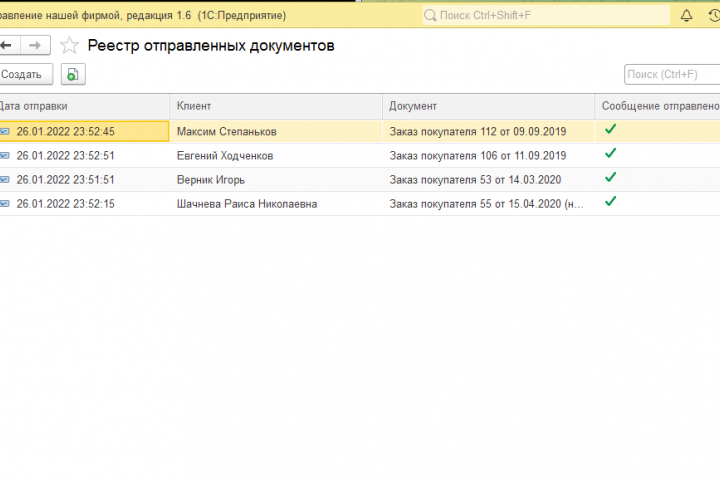
Task: Click the Реестр отправленных документов title
Action: pyautogui.click(x=211, y=45)
